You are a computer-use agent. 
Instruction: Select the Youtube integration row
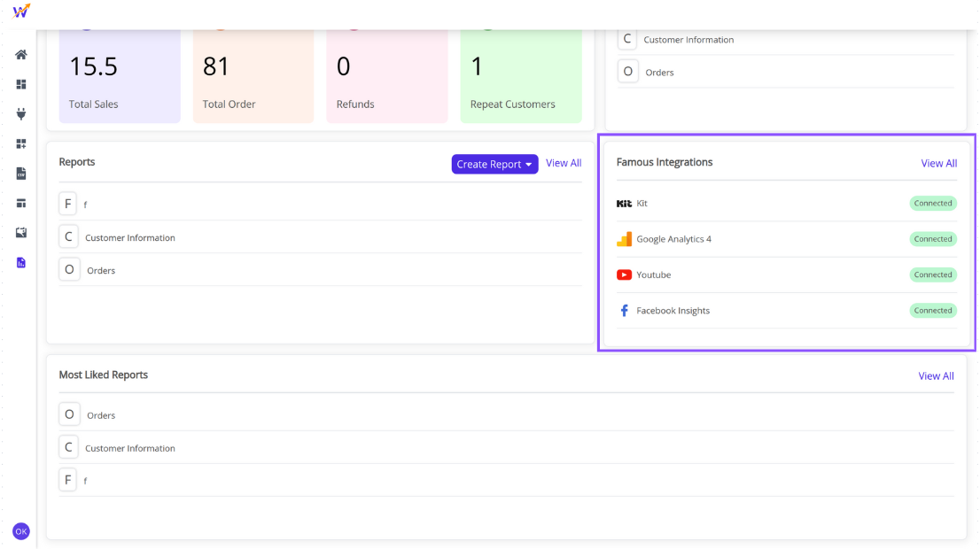[x=654, y=275]
